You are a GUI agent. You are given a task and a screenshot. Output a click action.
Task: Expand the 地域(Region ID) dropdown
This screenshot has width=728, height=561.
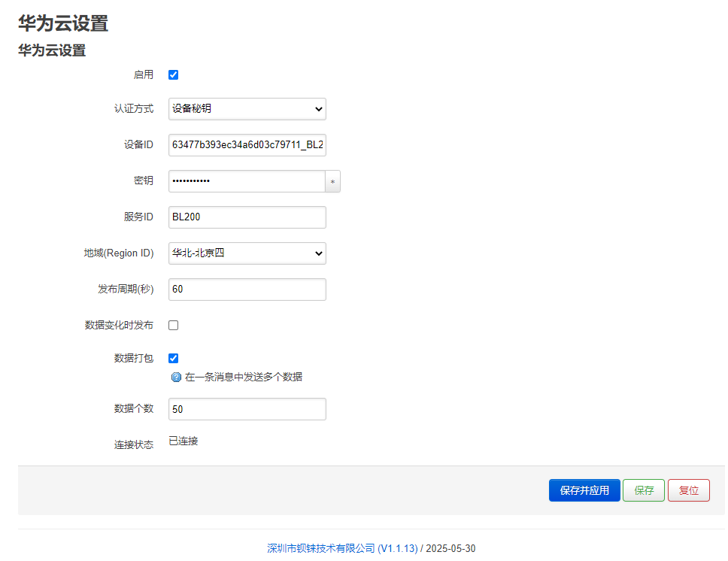247,253
